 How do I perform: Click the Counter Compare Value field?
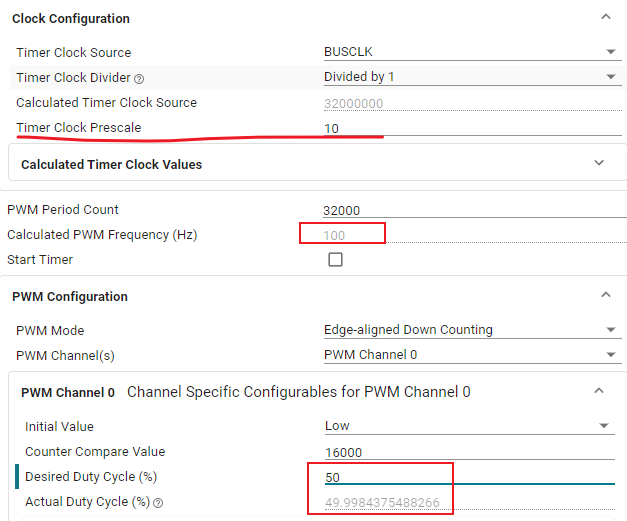click(x=468, y=452)
